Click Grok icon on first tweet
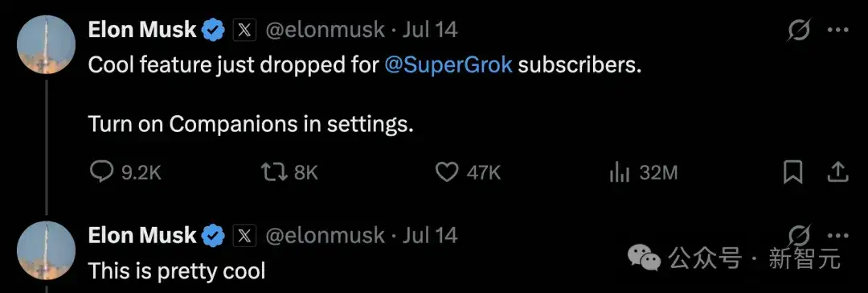Screen dimensions: 868x293 coord(799,31)
